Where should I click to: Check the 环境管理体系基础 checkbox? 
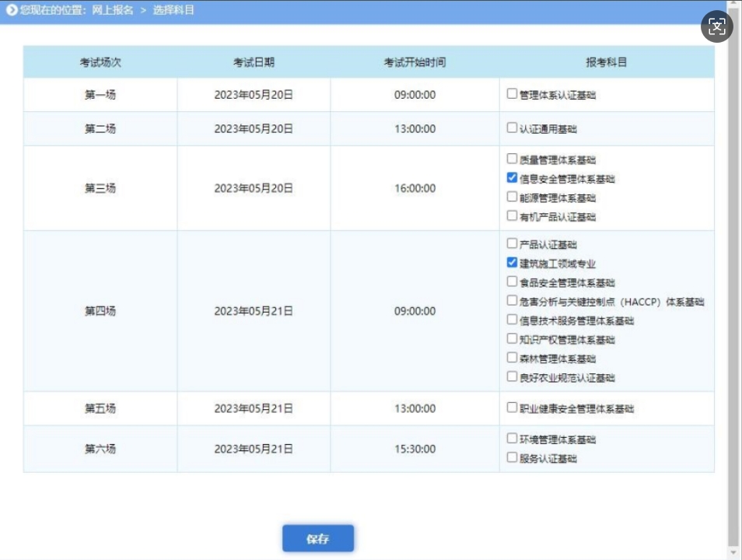click(x=512, y=438)
